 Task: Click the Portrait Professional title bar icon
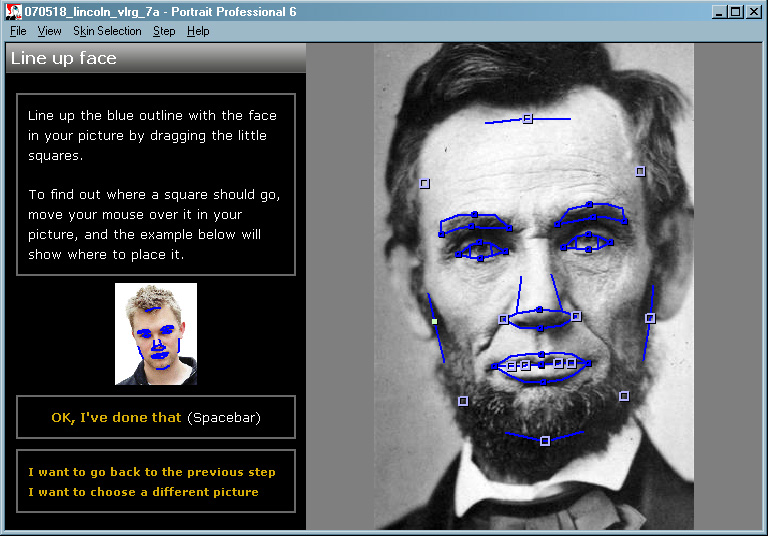click(13, 11)
